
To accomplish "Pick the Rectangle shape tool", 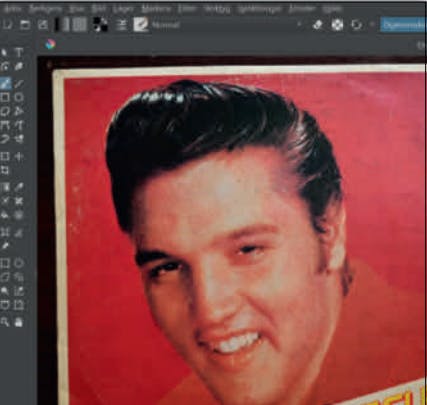I will coord(5,97).
